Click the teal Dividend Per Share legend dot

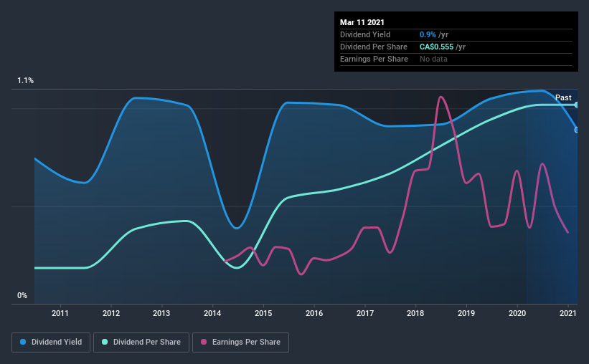105,342
